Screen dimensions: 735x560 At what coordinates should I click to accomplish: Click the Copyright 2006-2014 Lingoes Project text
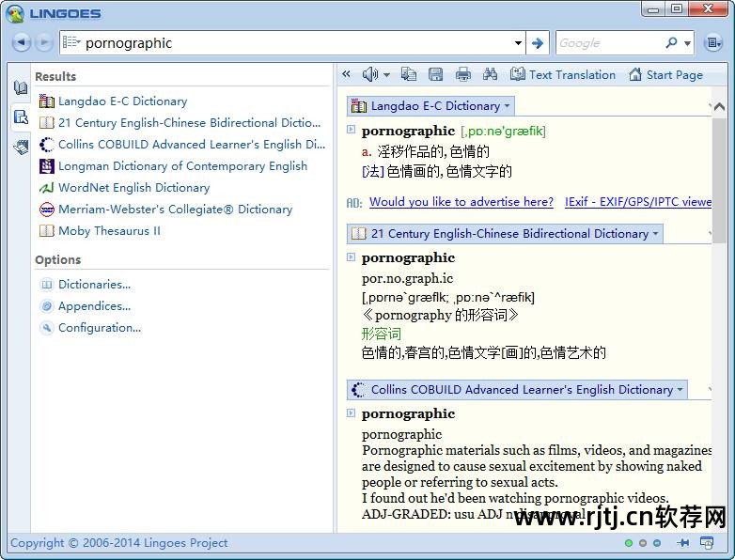coord(118,543)
